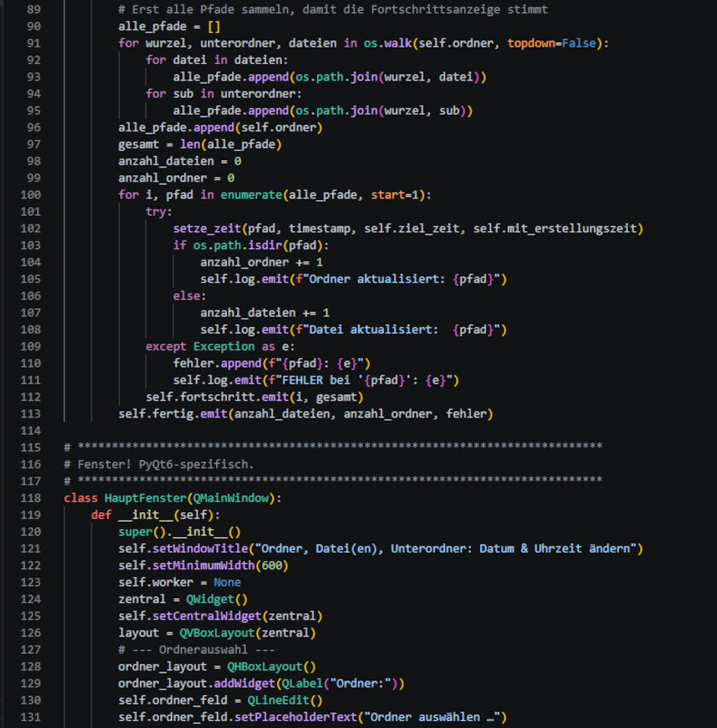Click 'QLineEdit()' on line 130

click(x=285, y=700)
